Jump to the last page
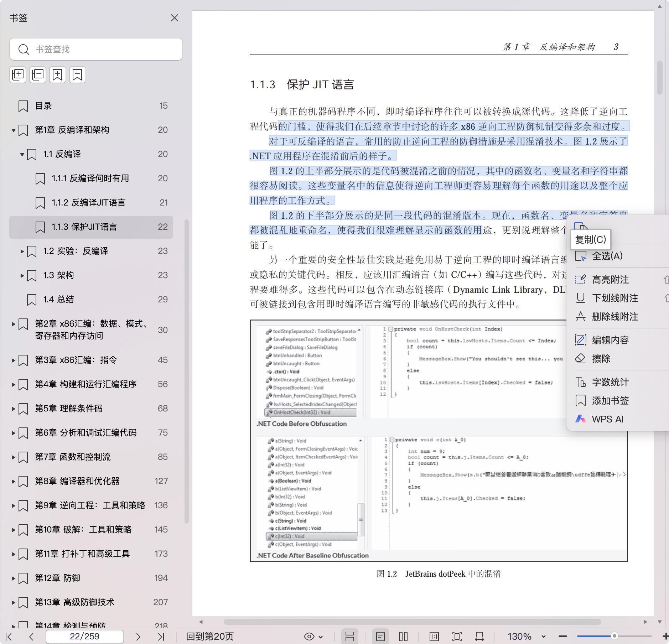The width and height of the screenshot is (669, 644). pos(161,637)
